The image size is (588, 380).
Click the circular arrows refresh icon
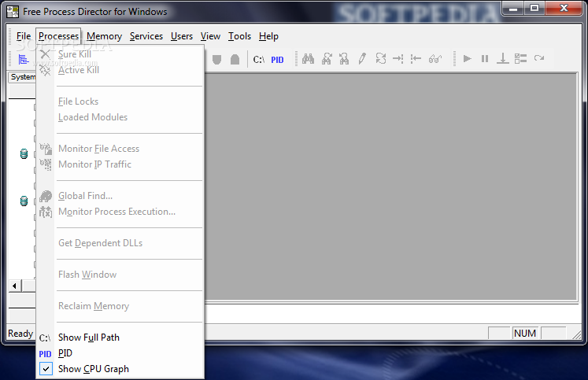point(381,58)
